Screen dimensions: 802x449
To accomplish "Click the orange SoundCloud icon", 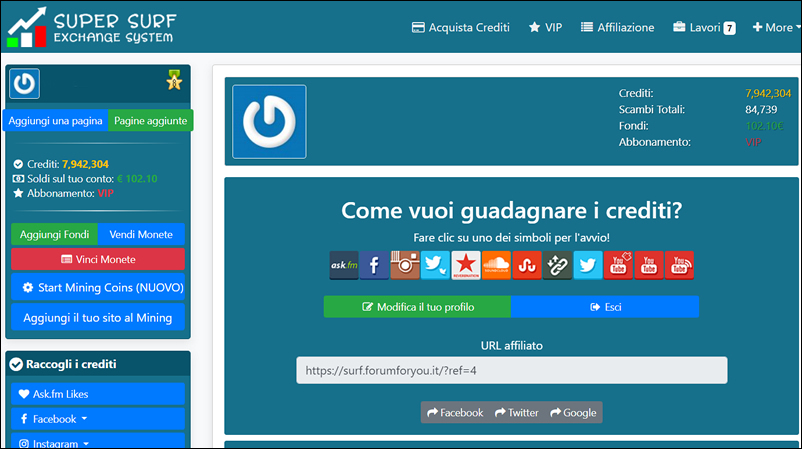I will (x=496, y=265).
